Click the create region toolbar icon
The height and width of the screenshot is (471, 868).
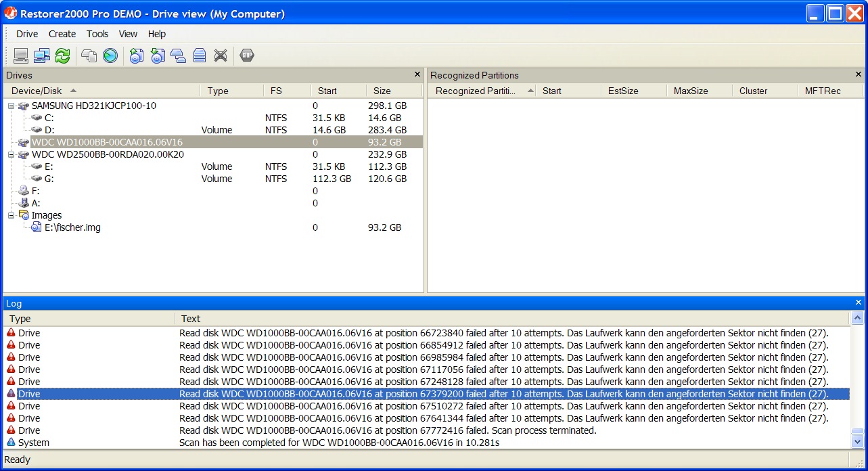click(x=179, y=56)
